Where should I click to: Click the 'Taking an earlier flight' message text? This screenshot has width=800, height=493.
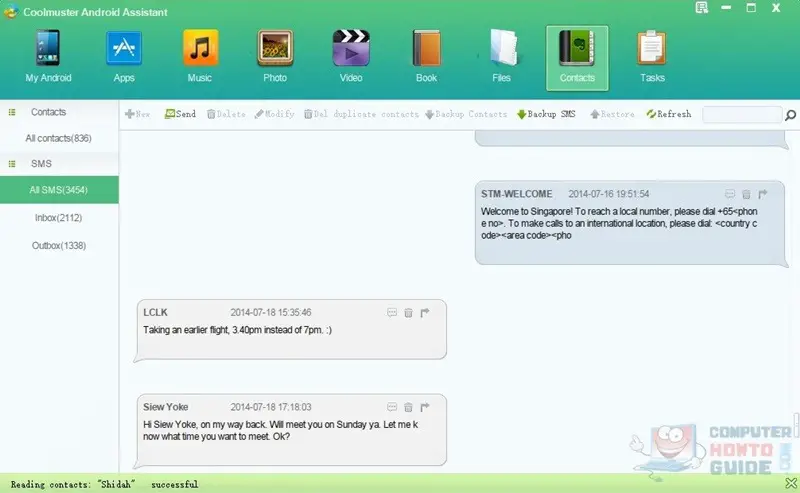tap(237, 330)
